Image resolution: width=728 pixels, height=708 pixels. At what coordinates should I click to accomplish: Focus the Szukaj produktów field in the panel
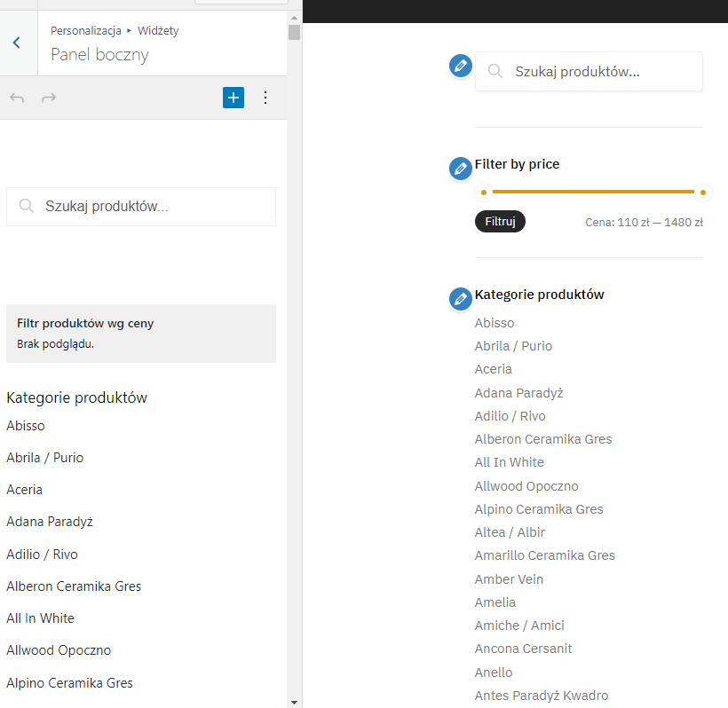point(141,207)
